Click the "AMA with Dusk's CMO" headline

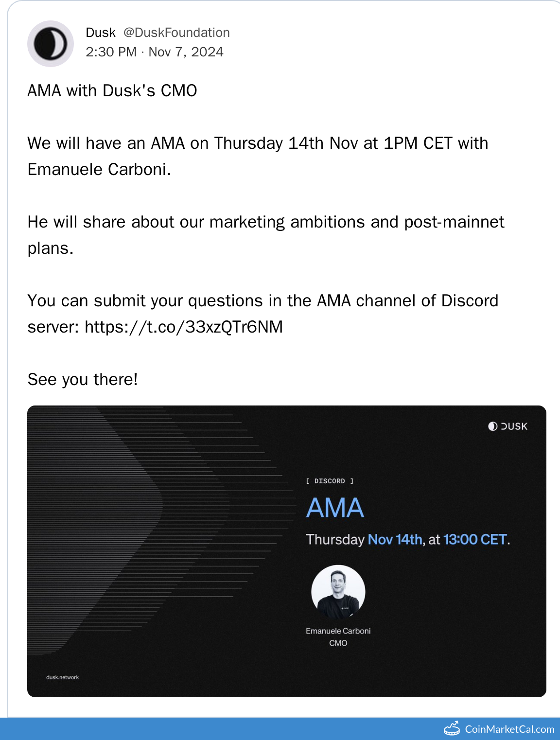coord(112,91)
